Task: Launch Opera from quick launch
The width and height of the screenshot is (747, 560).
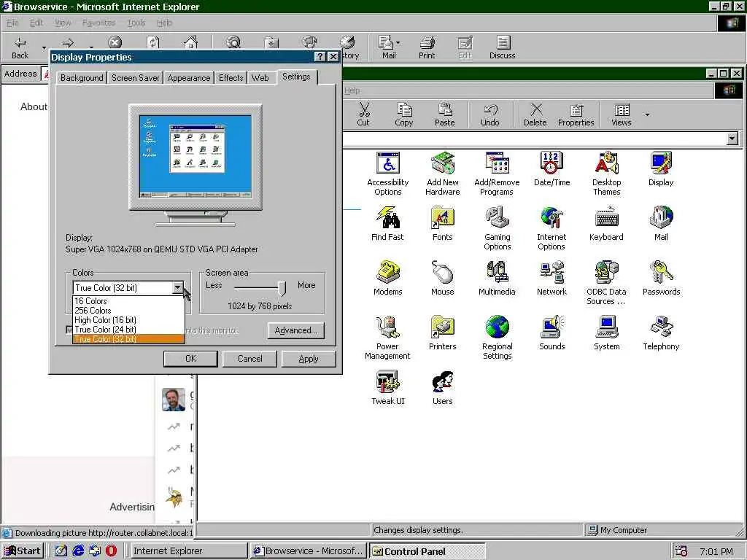Action: [x=111, y=551]
